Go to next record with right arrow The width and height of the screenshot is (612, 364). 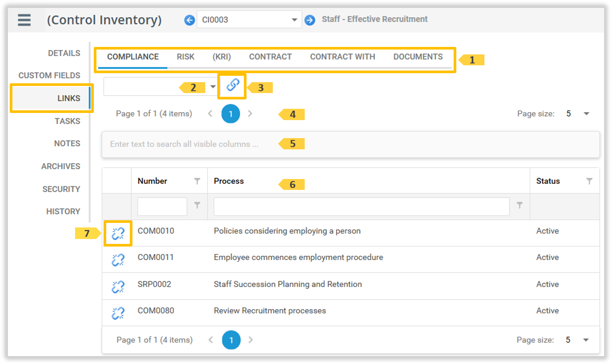tap(310, 20)
